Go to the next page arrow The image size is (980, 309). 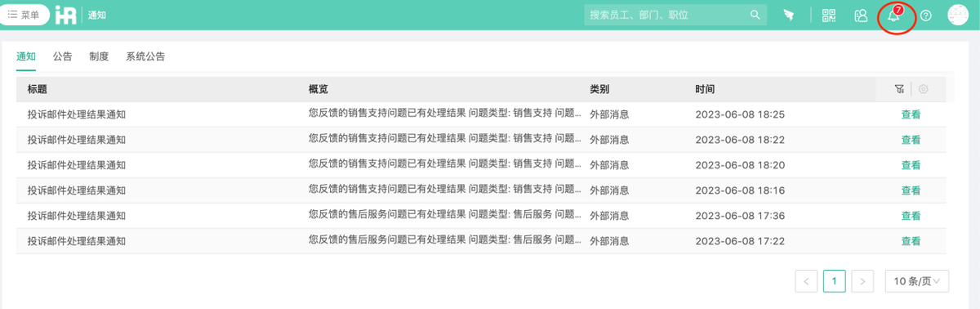(x=862, y=281)
